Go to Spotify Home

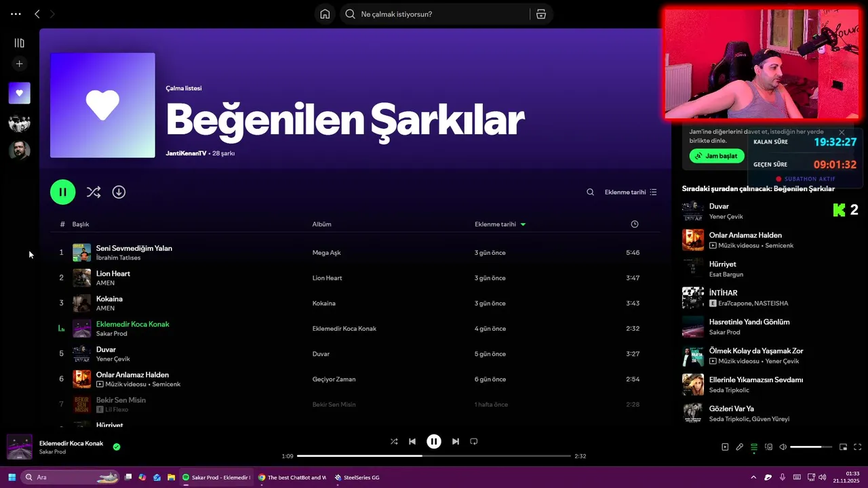point(325,14)
